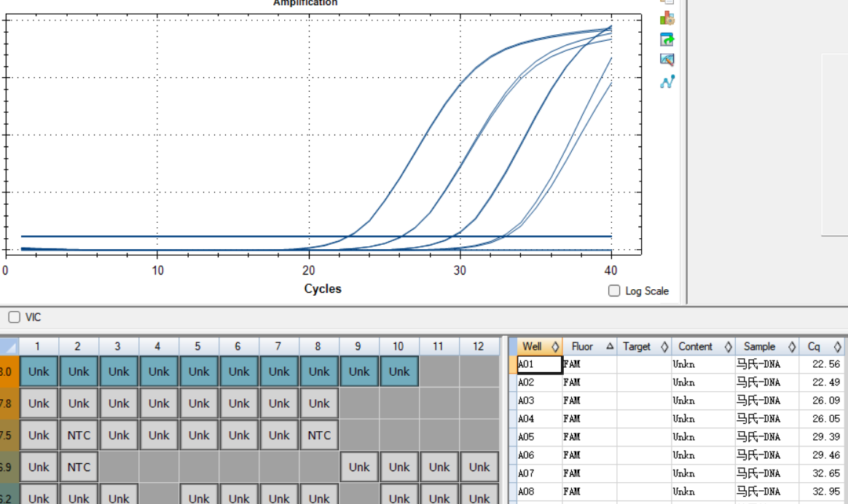Click teal Unk well in column 4

pos(159,371)
